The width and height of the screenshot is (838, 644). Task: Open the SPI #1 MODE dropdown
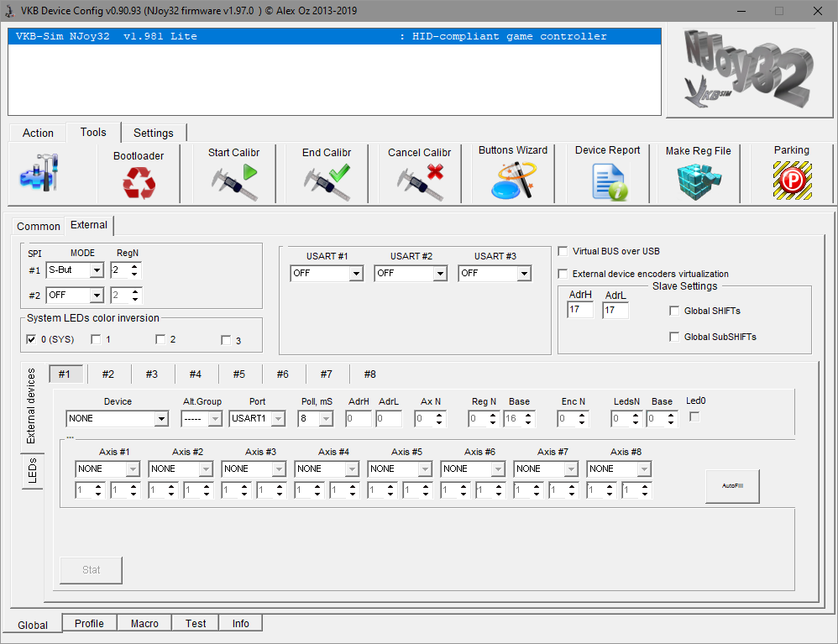pos(97,270)
